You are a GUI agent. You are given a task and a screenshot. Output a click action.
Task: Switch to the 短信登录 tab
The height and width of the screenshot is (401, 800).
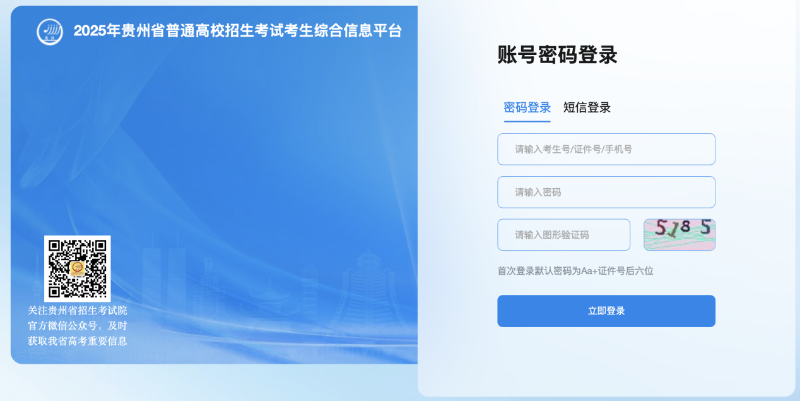point(587,108)
